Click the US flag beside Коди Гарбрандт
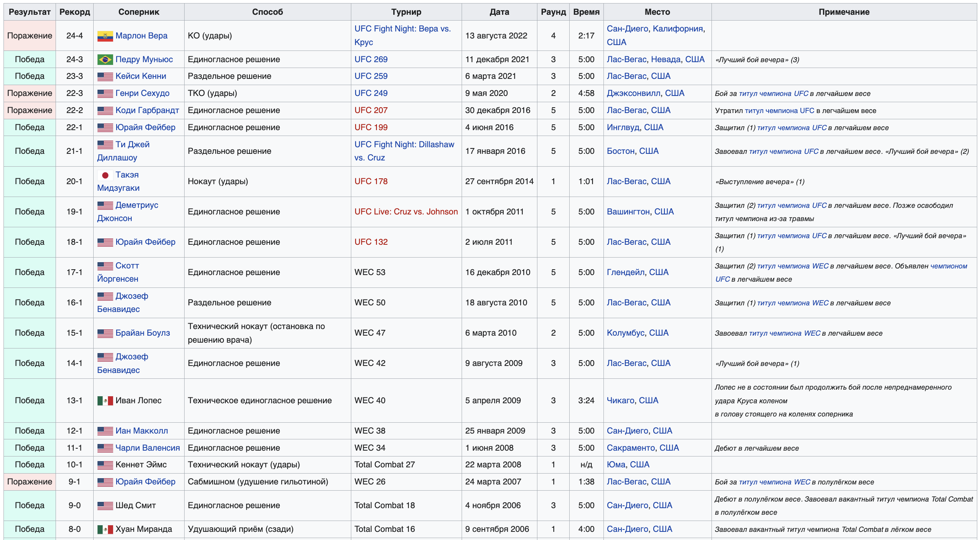This screenshot has width=980, height=540. [105, 111]
